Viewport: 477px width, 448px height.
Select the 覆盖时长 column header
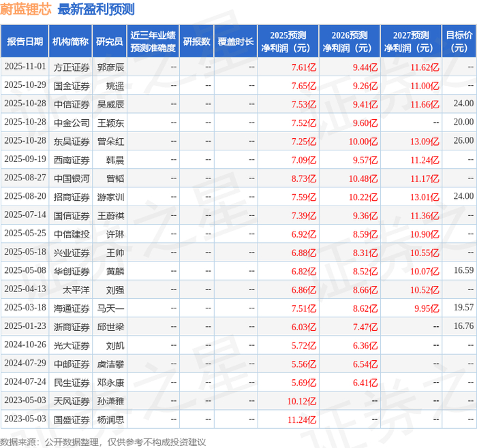[x=236, y=42]
